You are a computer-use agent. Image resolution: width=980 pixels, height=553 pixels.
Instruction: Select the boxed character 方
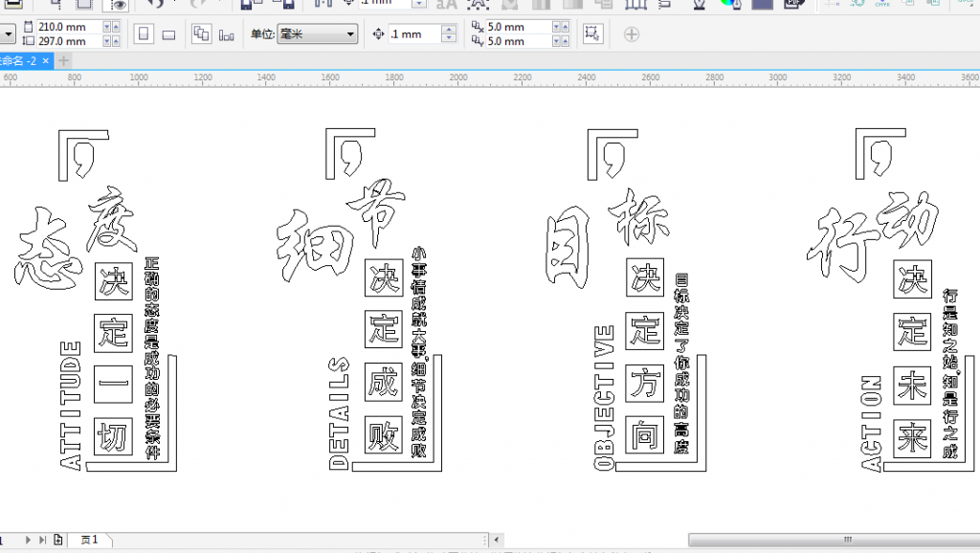click(645, 383)
